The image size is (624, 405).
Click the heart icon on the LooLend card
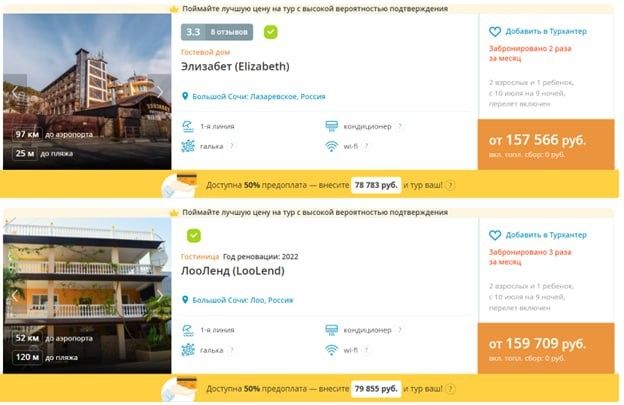click(x=495, y=235)
